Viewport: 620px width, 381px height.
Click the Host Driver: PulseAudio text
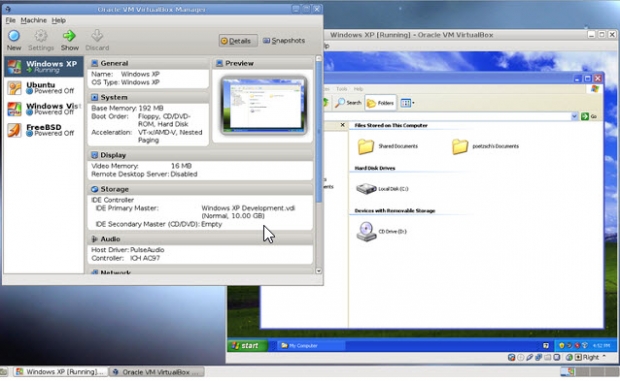pos(127,250)
